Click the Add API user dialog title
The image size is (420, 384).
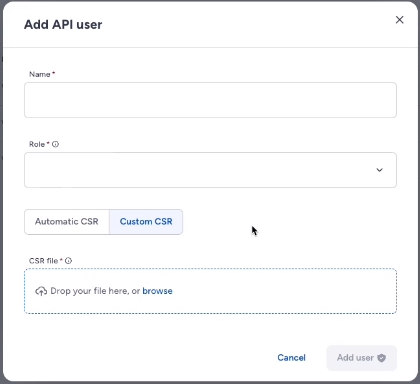63,25
